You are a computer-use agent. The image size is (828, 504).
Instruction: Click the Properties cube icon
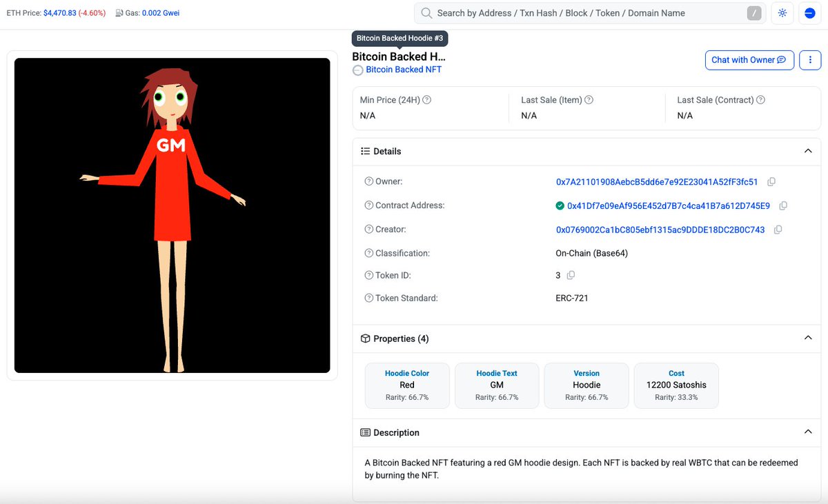364,339
